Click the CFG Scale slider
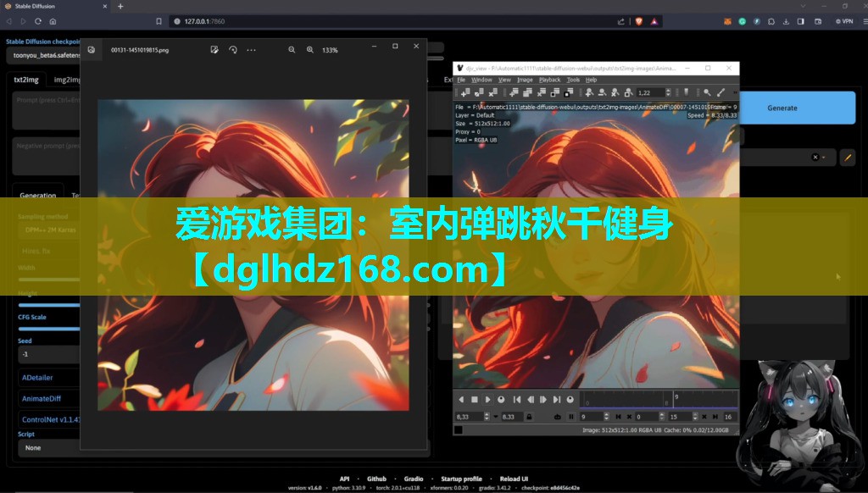Viewport: 868px width, 493px height. click(49, 329)
